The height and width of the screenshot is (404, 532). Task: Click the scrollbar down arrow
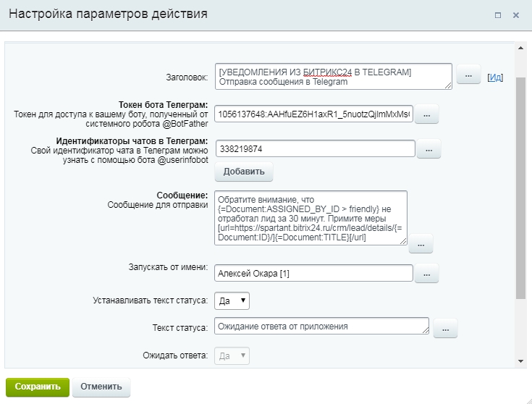click(520, 360)
